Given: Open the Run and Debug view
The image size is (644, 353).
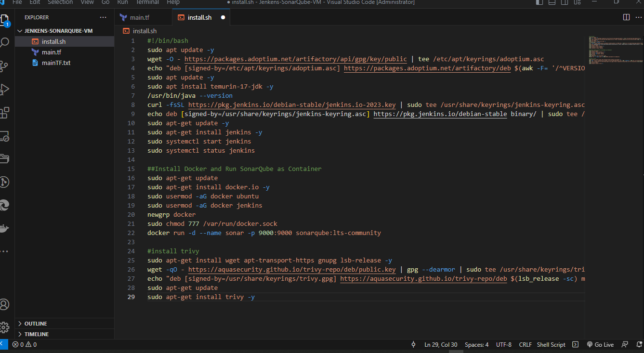Looking at the screenshot, I should pos(5,90).
